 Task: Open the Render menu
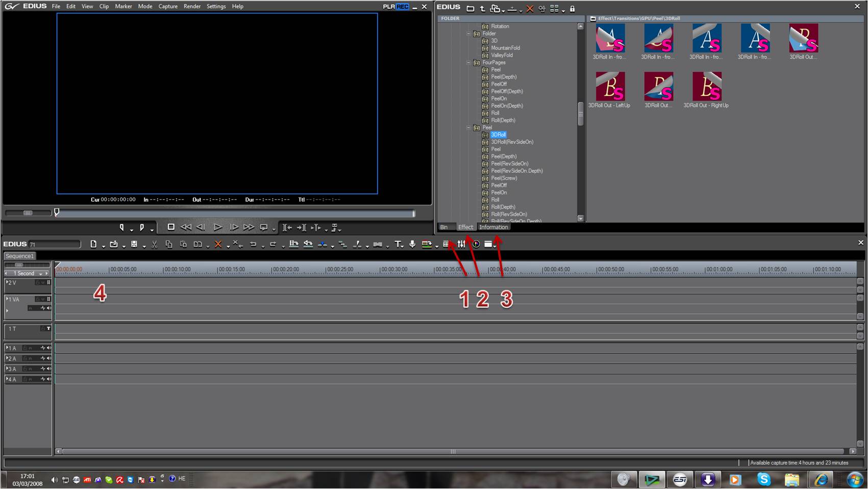click(192, 6)
